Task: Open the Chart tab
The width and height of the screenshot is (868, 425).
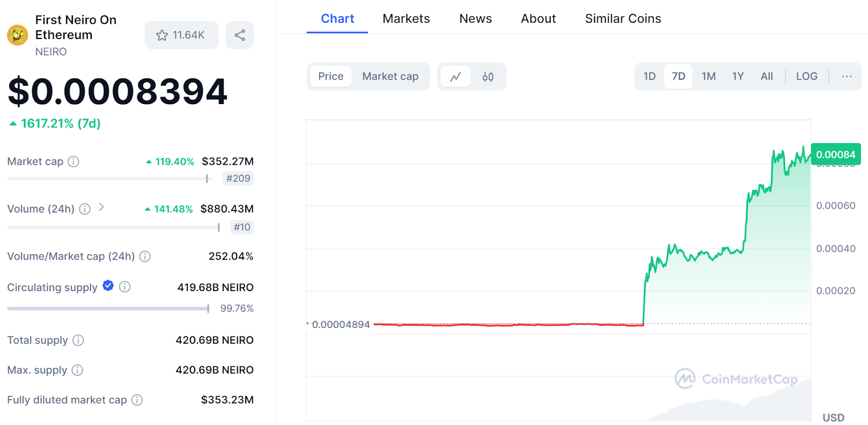Action: (x=337, y=19)
